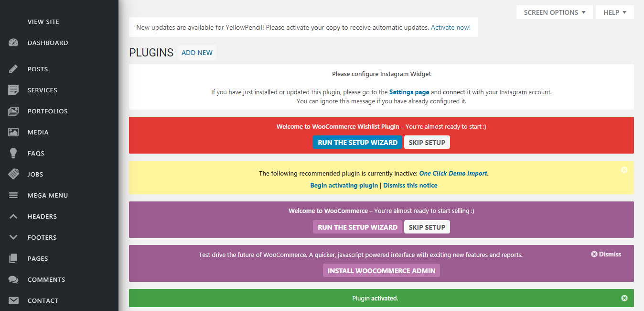Click the FAQs lightbulb icon
This screenshot has width=644, height=311.
[13, 153]
